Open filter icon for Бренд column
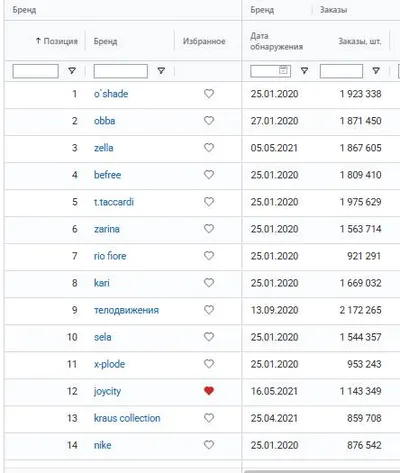Image resolution: width=400 pixels, height=473 pixels. (161, 71)
